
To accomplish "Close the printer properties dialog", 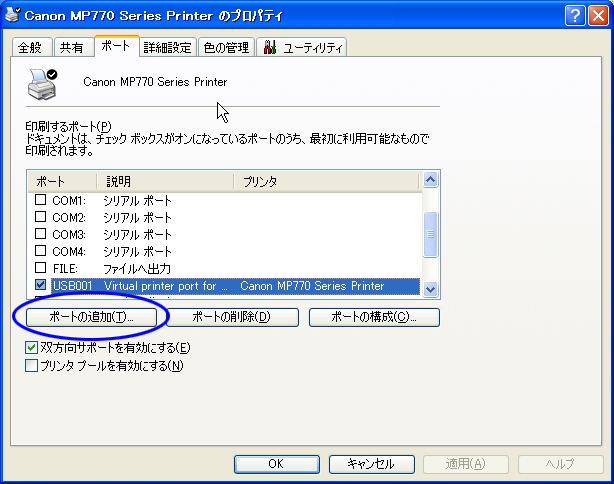I will click(x=598, y=16).
